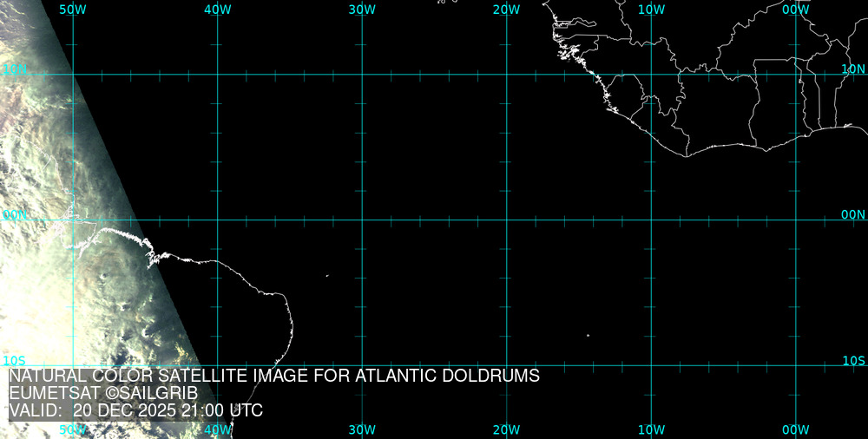This screenshot has width=868, height=439.
Task: Click the bottom 00W longitude label
Action: click(x=796, y=429)
